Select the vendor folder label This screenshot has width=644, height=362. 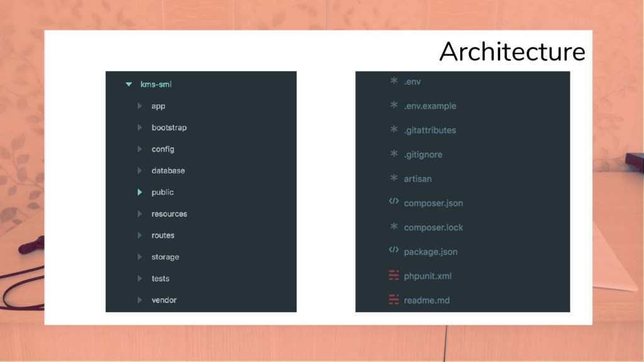[164, 300]
